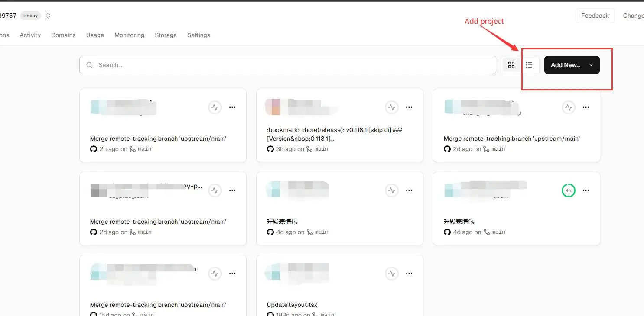Click the activity pulse icon on the 升级表情包 project

(392, 190)
